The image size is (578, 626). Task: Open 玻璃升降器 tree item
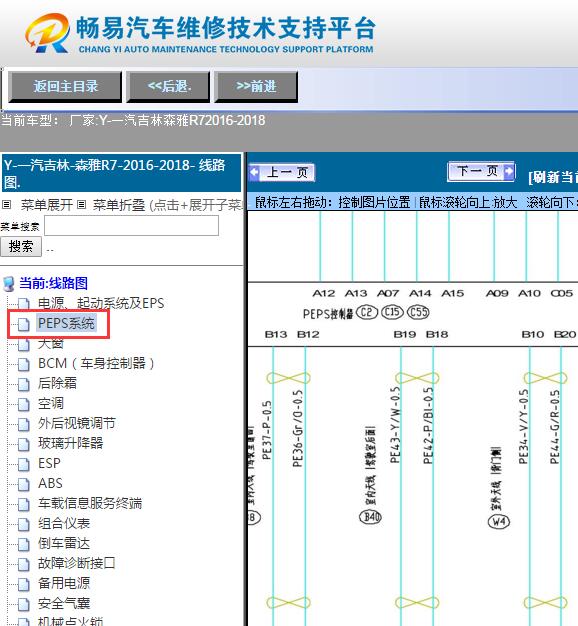coord(71,443)
